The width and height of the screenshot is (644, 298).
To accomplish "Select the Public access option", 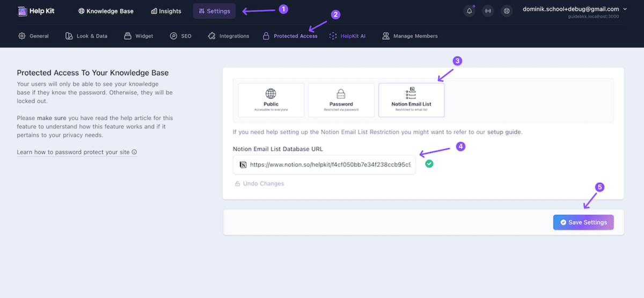I will [271, 100].
